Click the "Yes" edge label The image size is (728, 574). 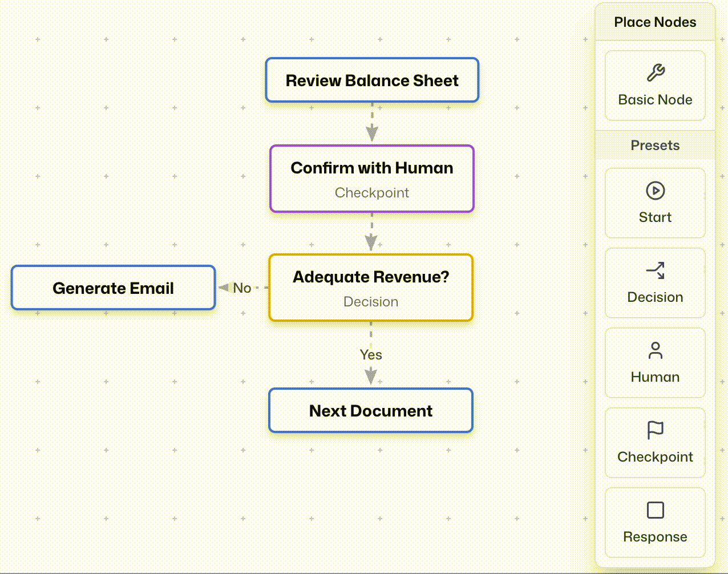pyautogui.click(x=371, y=355)
